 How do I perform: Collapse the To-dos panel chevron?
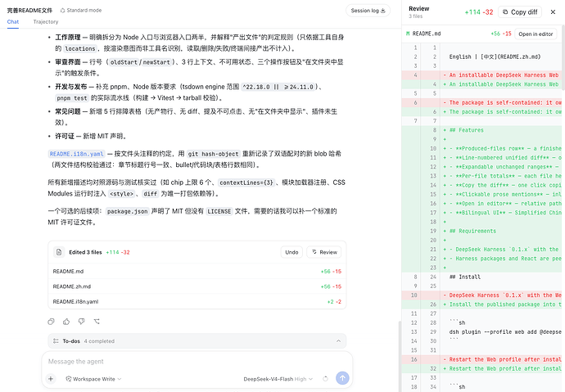click(338, 341)
